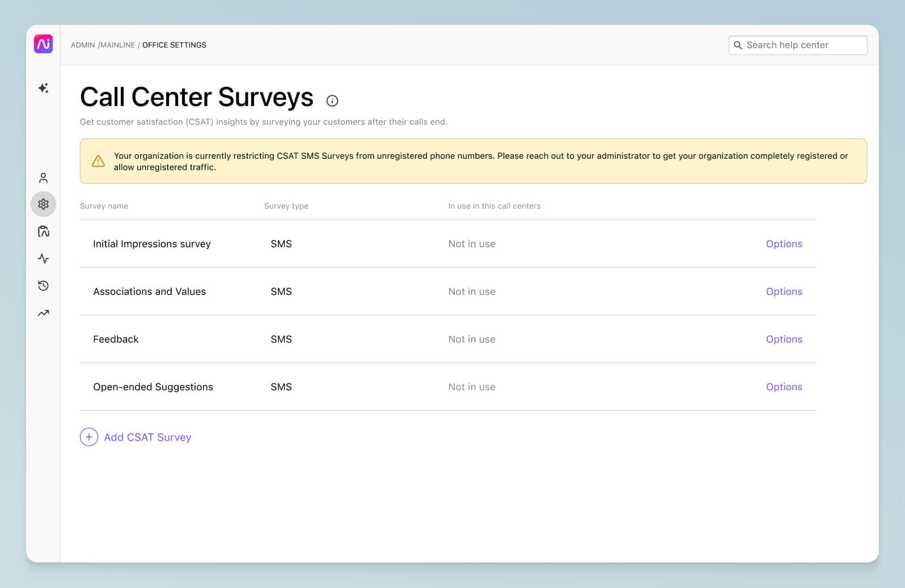Viewport: 905px width, 588px height.
Task: Click the warning triangle in the banner
Action: [x=98, y=161]
